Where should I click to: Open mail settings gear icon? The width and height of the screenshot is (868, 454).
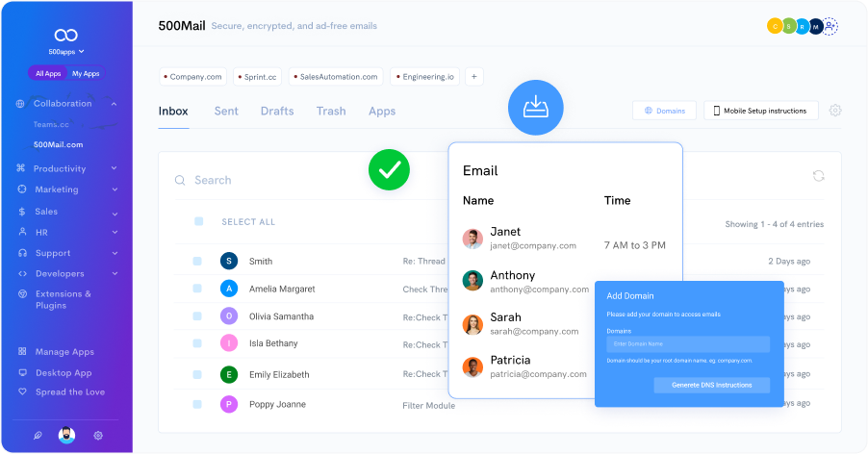pyautogui.click(x=834, y=111)
